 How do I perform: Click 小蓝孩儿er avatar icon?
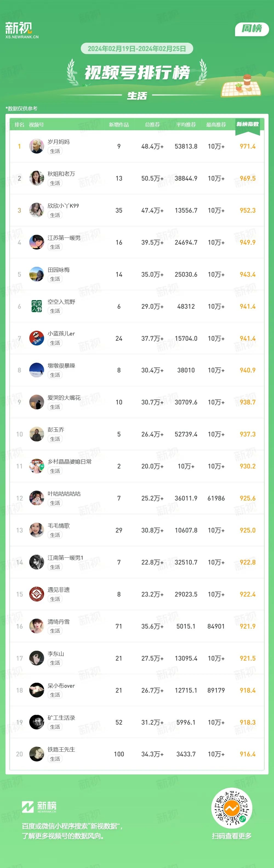click(x=36, y=338)
